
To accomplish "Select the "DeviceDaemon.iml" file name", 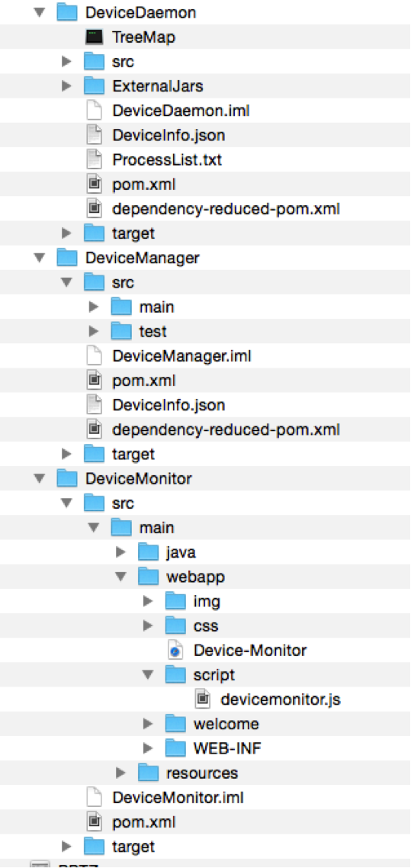I will coord(181,110).
